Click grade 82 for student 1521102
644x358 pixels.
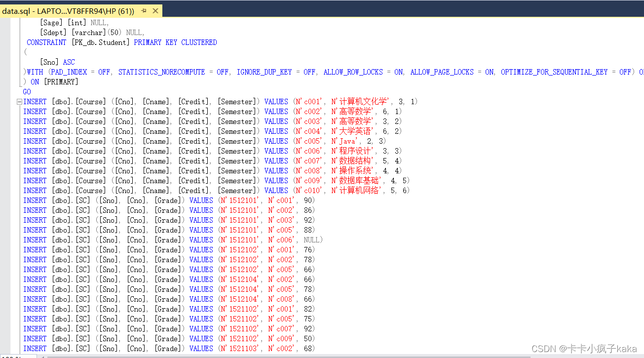[x=307, y=309]
